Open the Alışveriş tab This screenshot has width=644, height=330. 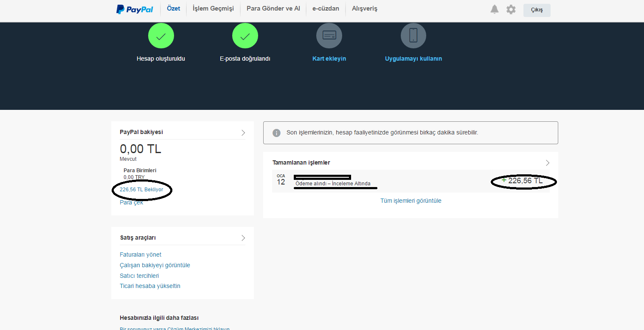[365, 8]
